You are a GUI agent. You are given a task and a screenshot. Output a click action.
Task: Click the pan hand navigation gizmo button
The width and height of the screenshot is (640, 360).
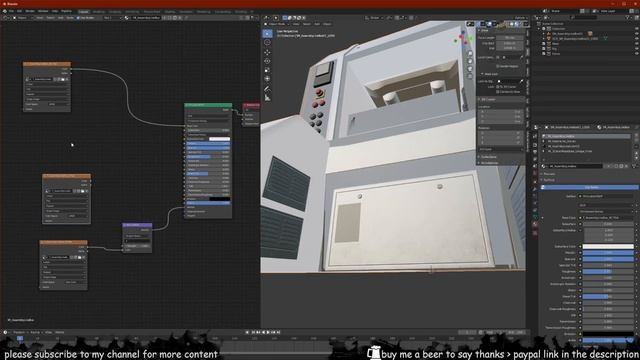tap(470, 61)
